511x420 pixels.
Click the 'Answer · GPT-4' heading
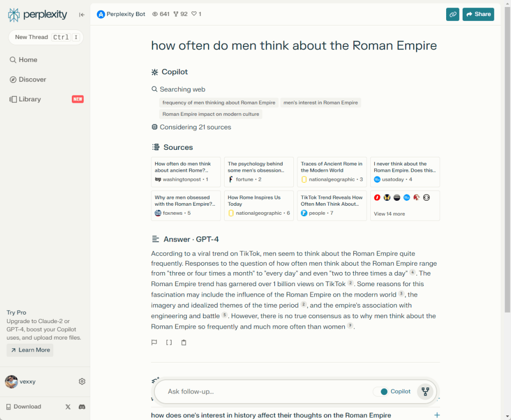tap(191, 239)
